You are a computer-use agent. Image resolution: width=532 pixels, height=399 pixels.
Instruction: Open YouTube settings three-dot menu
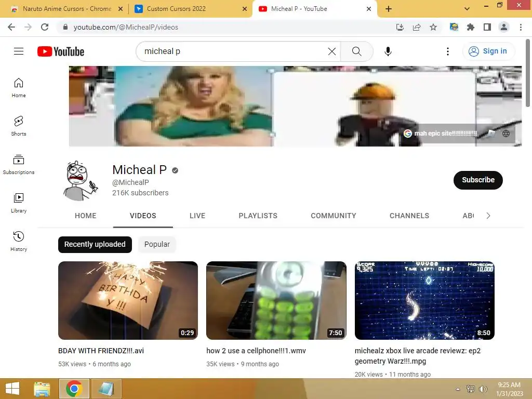(448, 51)
